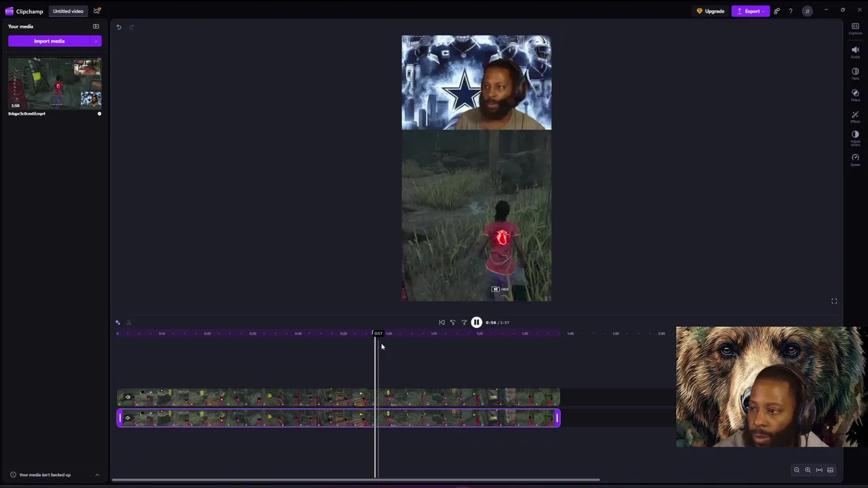Rewind five seconds
868x488 pixels.
(x=453, y=323)
